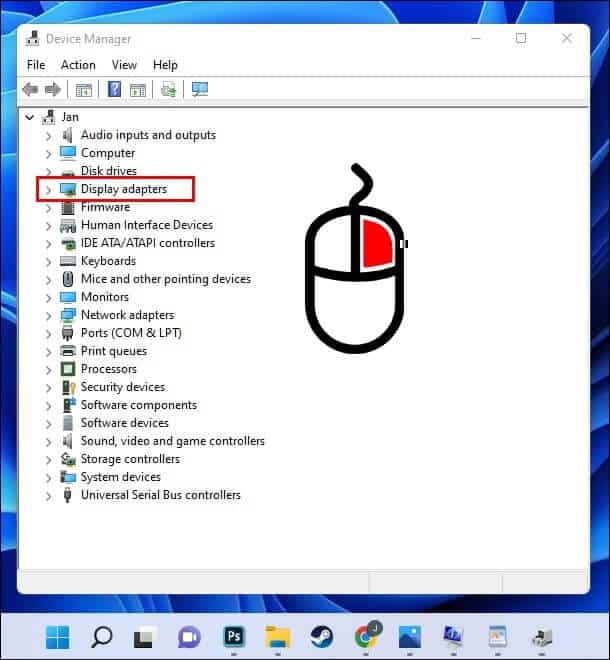610x660 pixels.
Task: Click the Back arrow in the toolbar
Action: [30, 89]
